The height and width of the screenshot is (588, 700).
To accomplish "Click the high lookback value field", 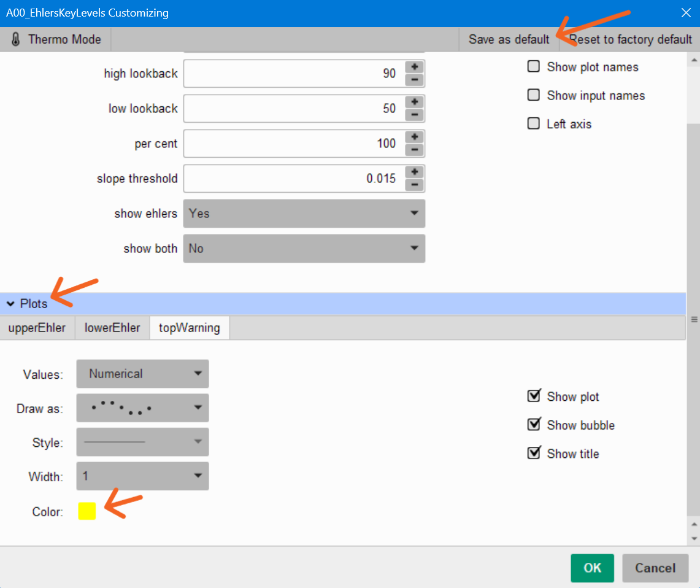I will click(x=293, y=73).
